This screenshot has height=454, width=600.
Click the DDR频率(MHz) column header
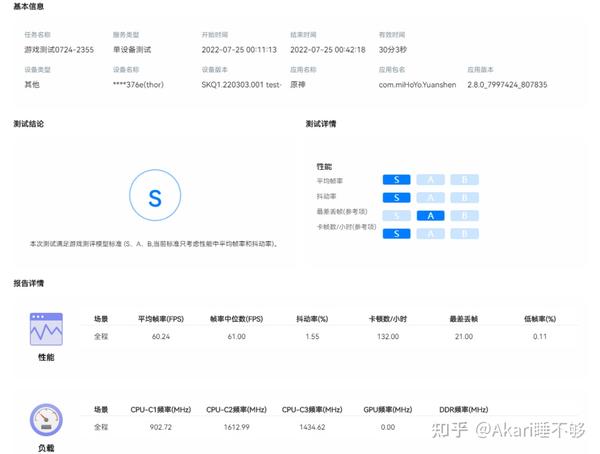(x=464, y=410)
